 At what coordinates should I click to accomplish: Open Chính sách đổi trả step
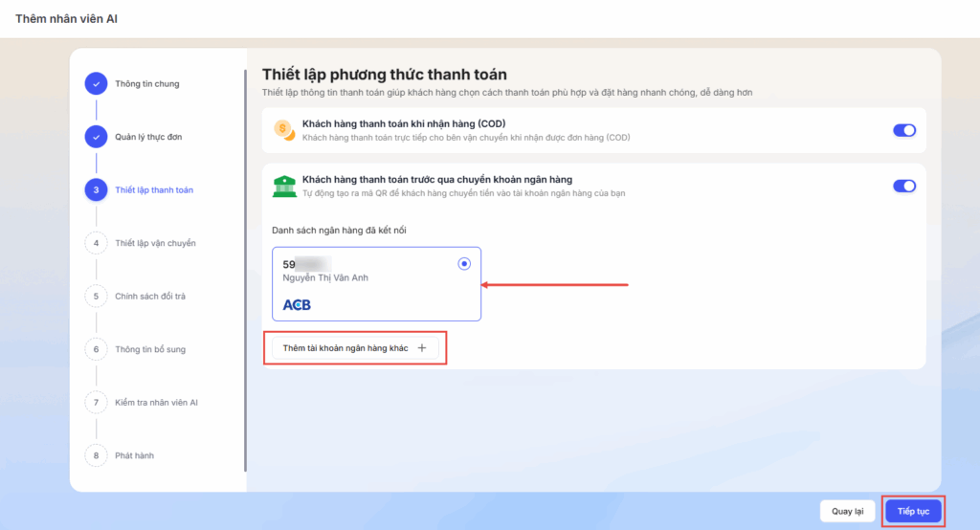coord(150,297)
